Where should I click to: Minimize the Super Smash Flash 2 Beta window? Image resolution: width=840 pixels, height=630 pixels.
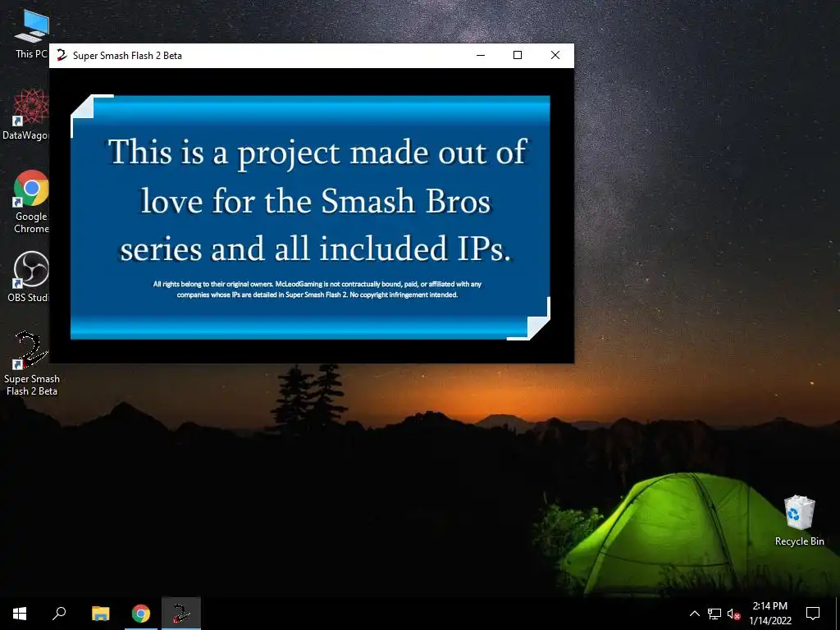(481, 55)
